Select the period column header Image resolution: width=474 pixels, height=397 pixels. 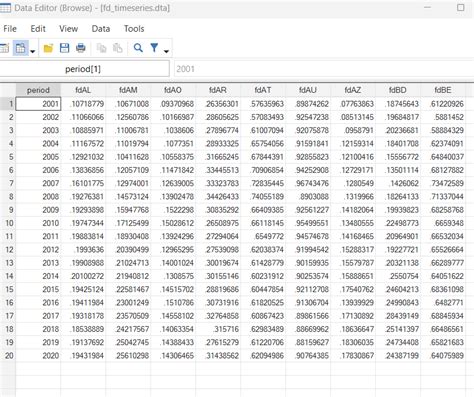click(x=38, y=90)
